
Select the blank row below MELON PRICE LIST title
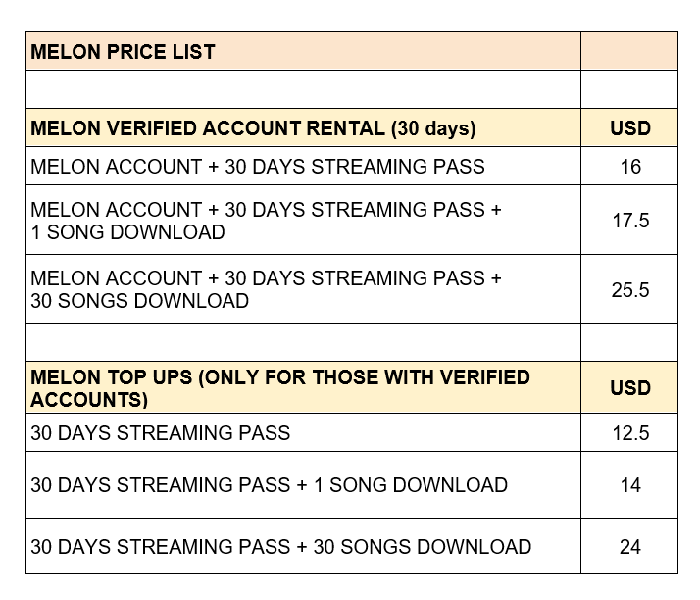tap(303, 89)
